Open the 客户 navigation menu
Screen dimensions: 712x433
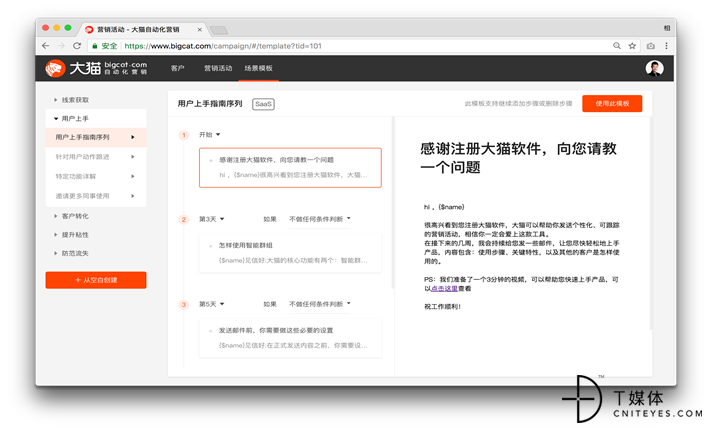coord(178,68)
